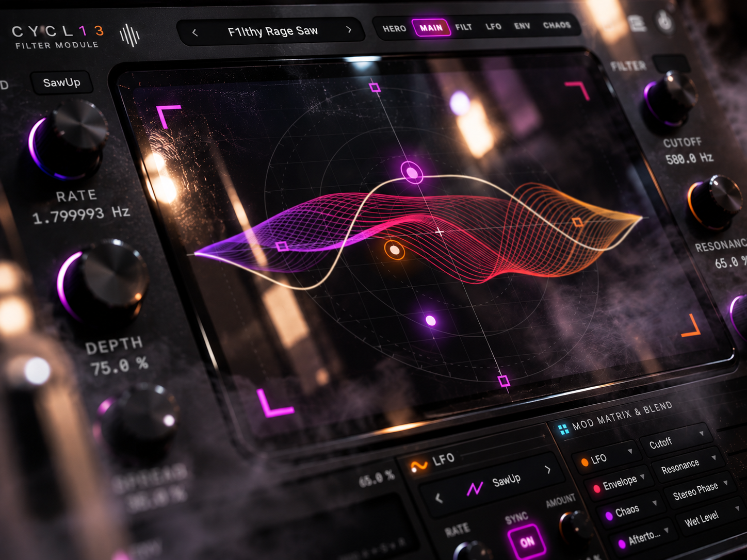Image resolution: width=747 pixels, height=560 pixels.
Task: Switch to the LFO tab
Action: 493,26
